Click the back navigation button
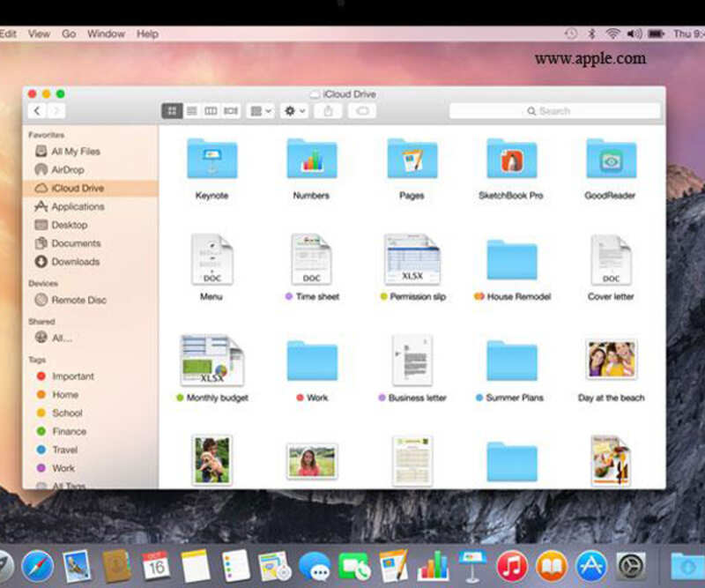Image resolution: width=705 pixels, height=588 pixels. (x=36, y=110)
